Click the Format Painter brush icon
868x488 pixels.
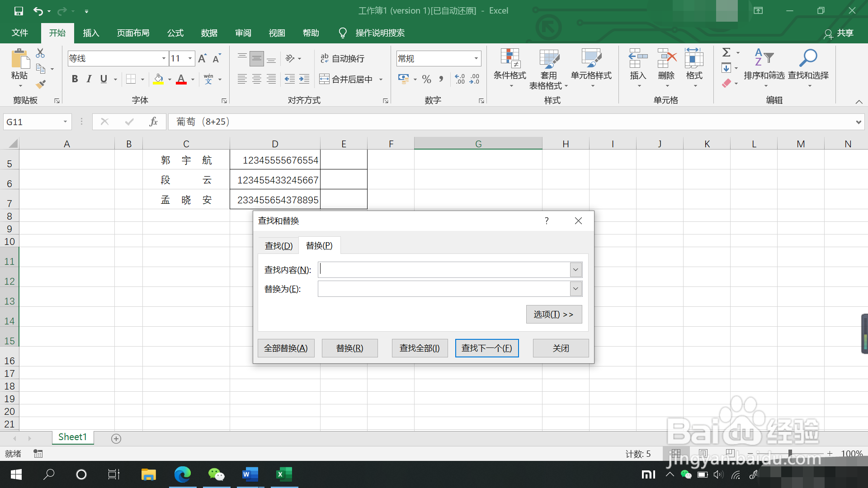tap(41, 84)
